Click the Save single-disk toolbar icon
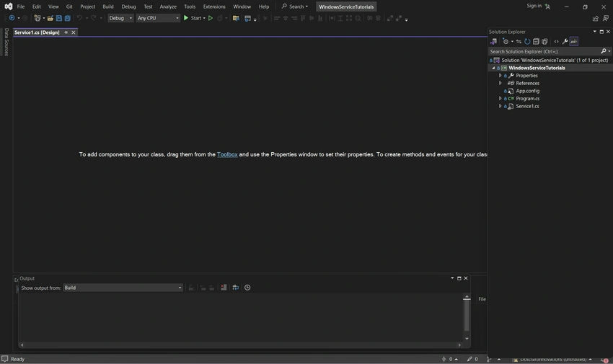Image resolution: width=613 pixels, height=364 pixels. pos(59,18)
